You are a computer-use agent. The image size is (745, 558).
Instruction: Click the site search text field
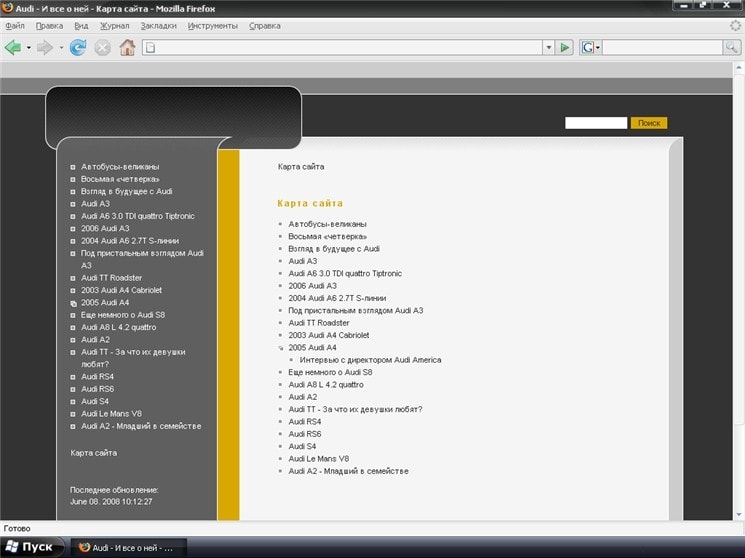596,123
